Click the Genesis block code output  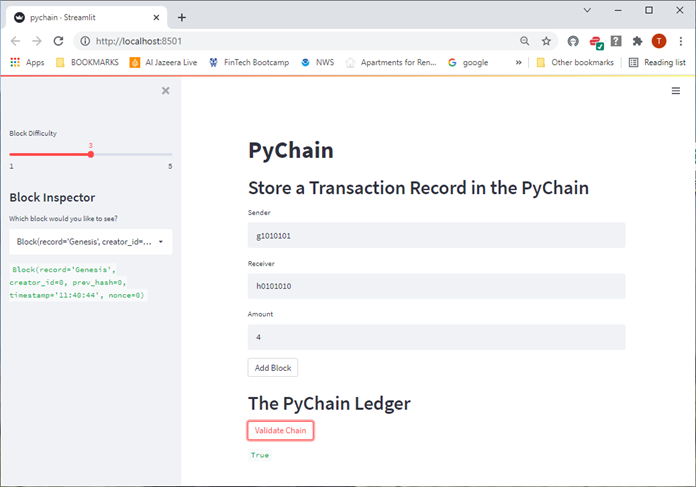[x=78, y=282]
